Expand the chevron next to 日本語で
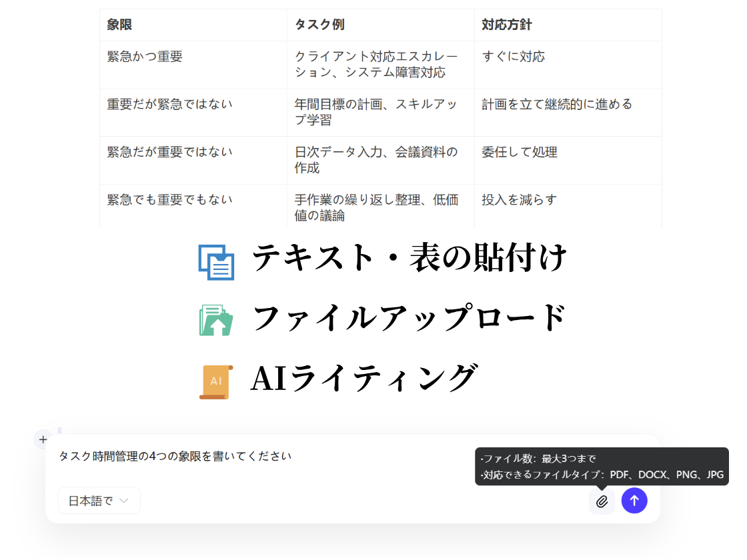 (123, 501)
